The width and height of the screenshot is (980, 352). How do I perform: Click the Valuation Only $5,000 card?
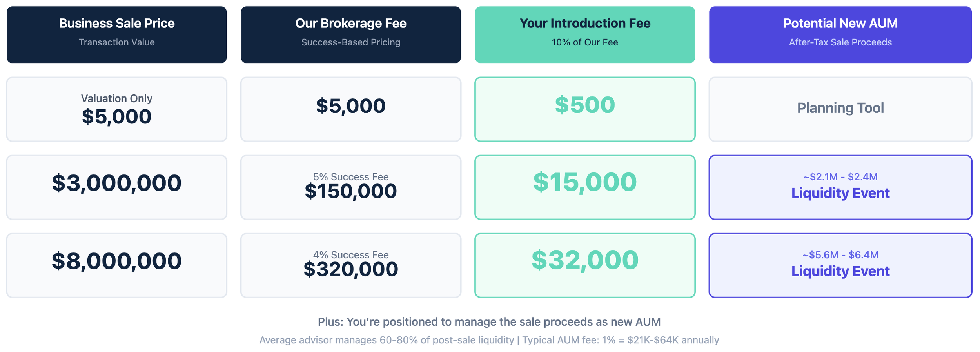116,109
